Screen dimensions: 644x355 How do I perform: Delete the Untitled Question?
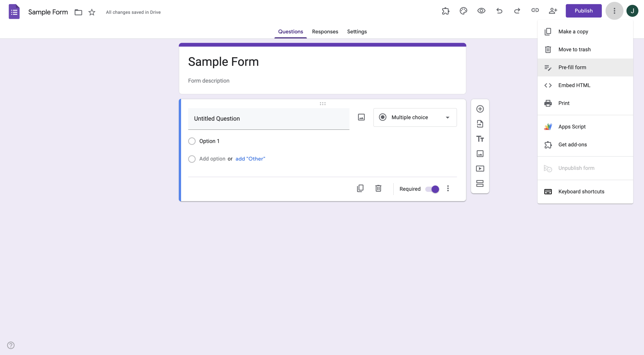pos(378,188)
